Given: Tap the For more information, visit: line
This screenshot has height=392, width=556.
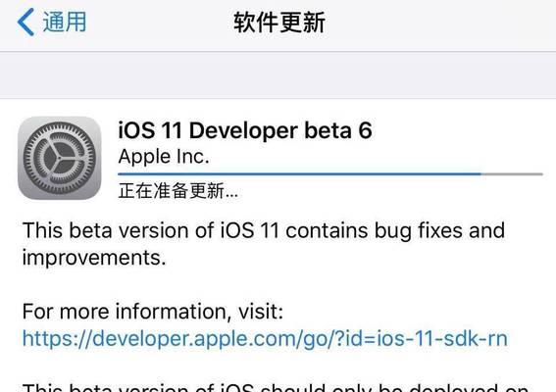Looking at the screenshot, I should (x=153, y=312).
